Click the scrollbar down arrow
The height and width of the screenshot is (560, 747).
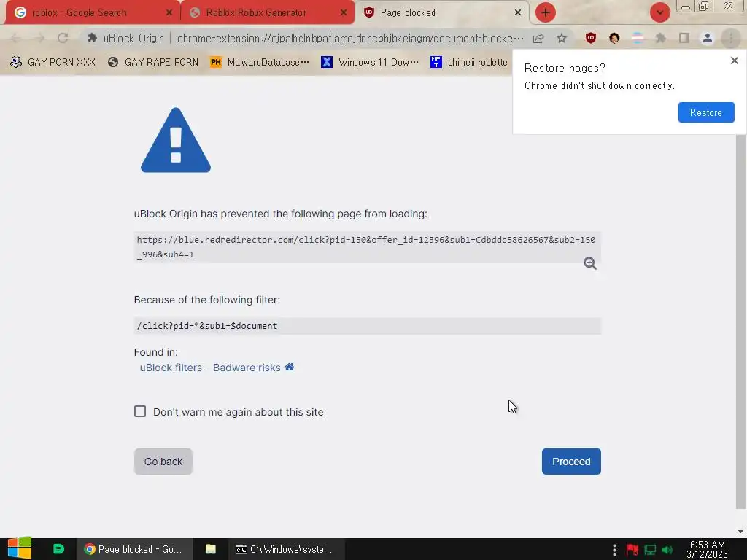pyautogui.click(x=740, y=532)
